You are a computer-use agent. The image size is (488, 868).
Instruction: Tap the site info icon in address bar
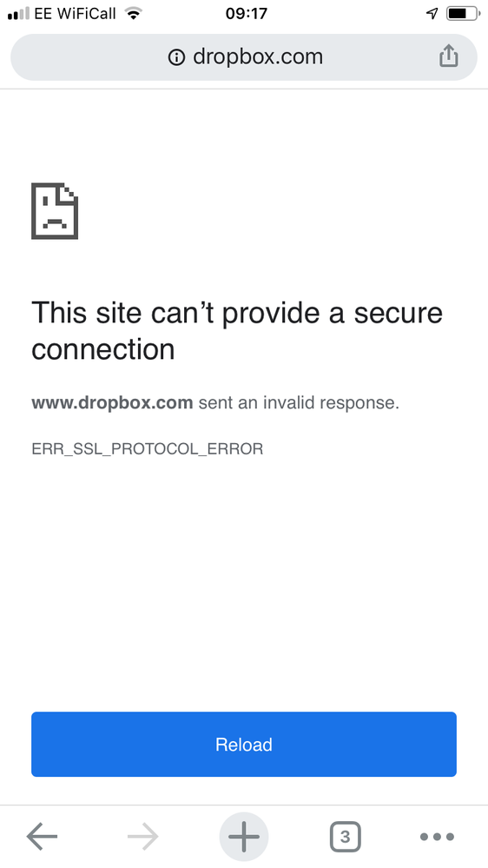coord(176,57)
